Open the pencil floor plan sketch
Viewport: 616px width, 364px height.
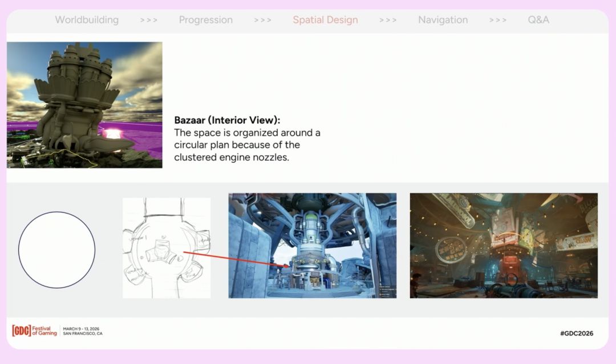tap(167, 248)
